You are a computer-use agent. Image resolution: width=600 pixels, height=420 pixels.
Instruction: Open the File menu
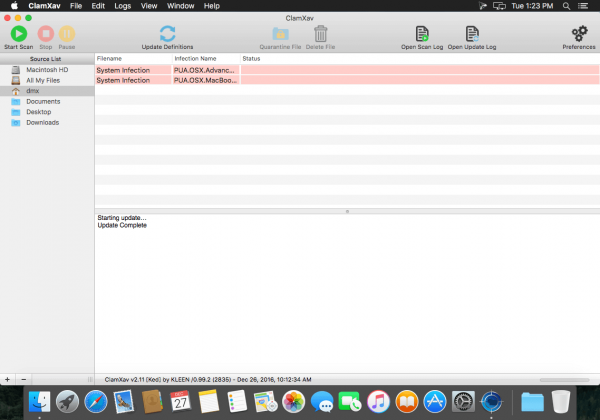click(x=76, y=6)
